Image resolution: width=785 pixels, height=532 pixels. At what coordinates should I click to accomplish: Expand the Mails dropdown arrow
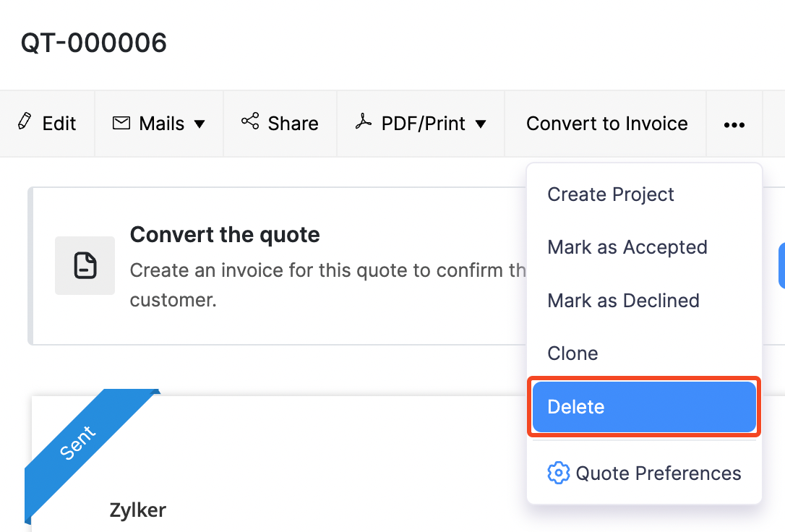[x=200, y=124]
